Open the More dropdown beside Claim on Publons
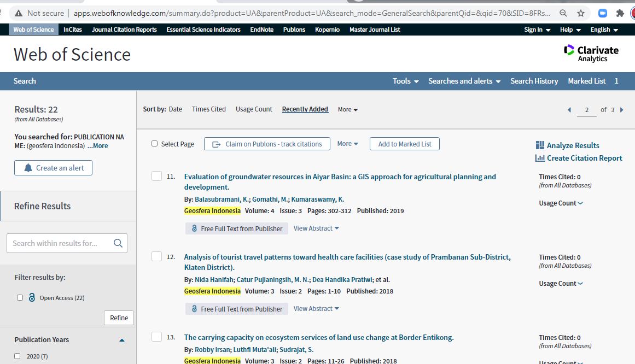This screenshot has height=364, width=635. [347, 144]
